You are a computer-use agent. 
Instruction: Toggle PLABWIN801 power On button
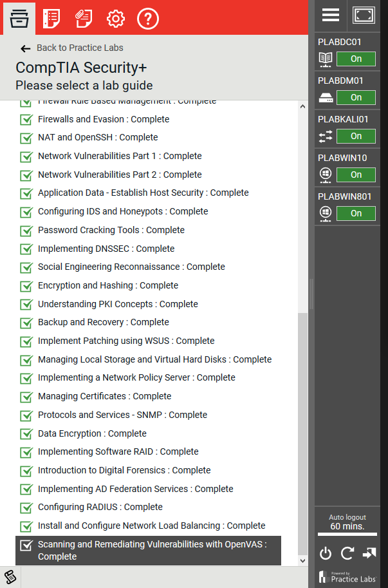[356, 213]
